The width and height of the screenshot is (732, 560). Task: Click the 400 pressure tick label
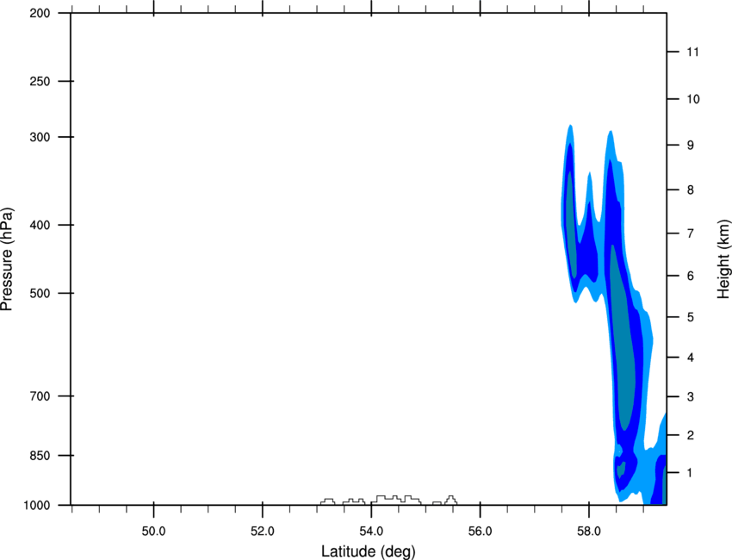point(40,225)
